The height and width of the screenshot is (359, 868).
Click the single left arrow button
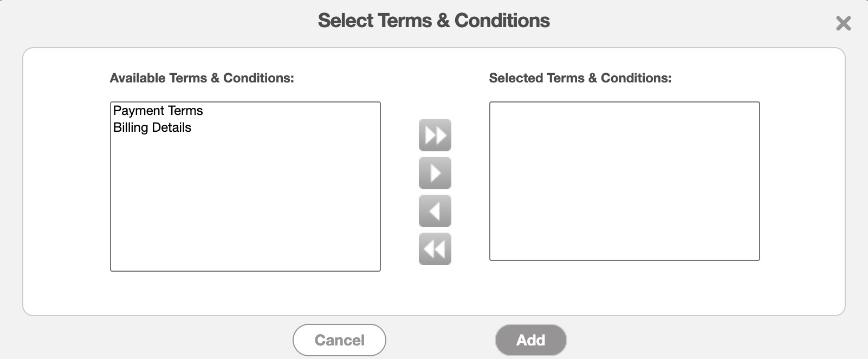coord(435,211)
